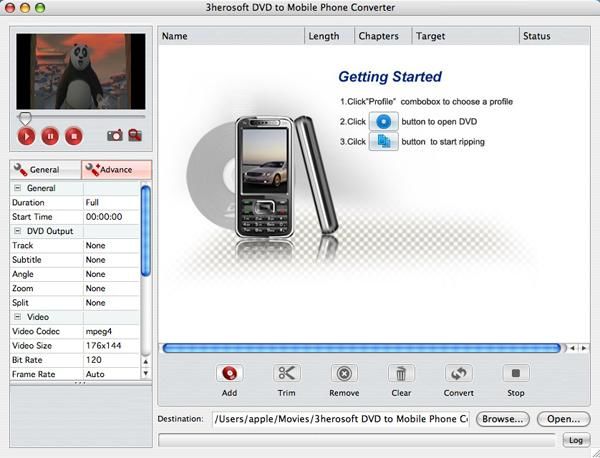Click the Stop toolbar button
The image size is (600, 458).
pos(516,373)
